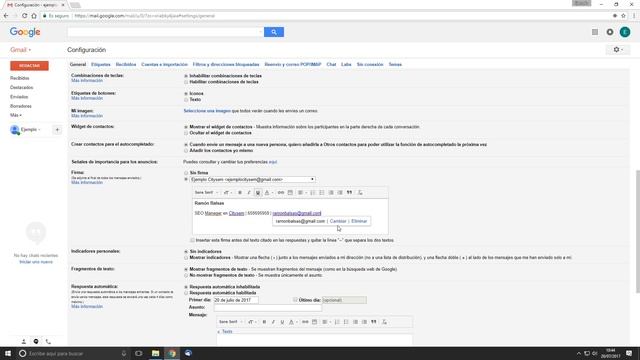Open auto-reply message font family dropdown
The width and height of the screenshot is (640, 360).
coord(230,322)
